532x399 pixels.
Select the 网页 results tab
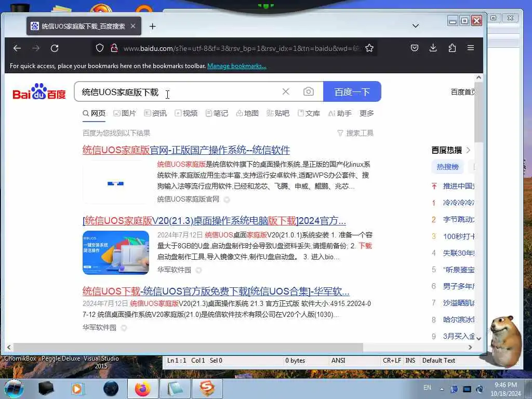[x=95, y=113]
